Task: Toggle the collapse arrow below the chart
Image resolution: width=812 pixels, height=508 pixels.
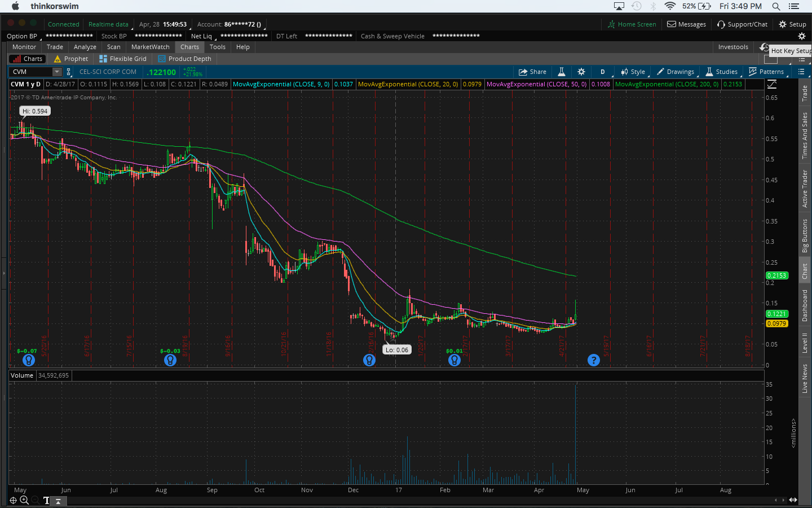Action: pyautogui.click(x=58, y=501)
